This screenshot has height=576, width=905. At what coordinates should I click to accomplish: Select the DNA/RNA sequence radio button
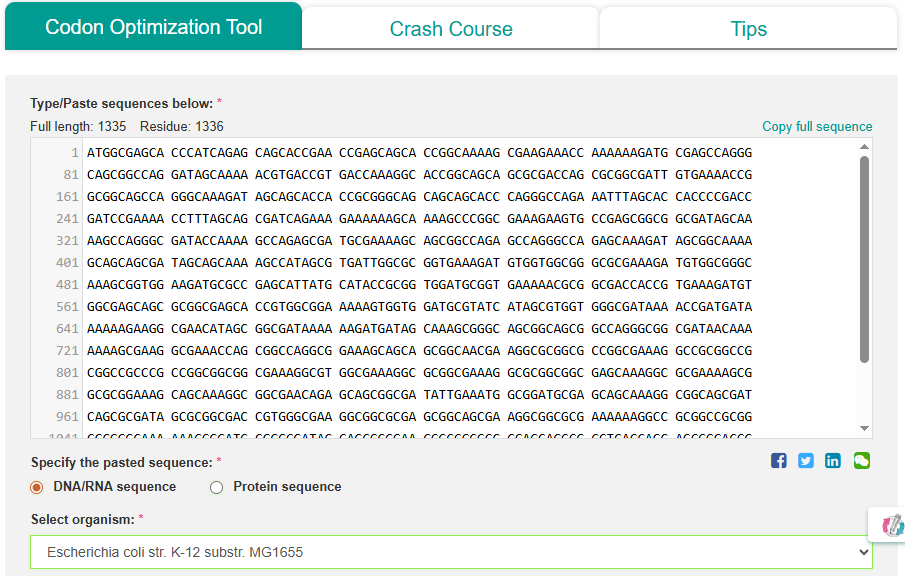click(x=37, y=487)
